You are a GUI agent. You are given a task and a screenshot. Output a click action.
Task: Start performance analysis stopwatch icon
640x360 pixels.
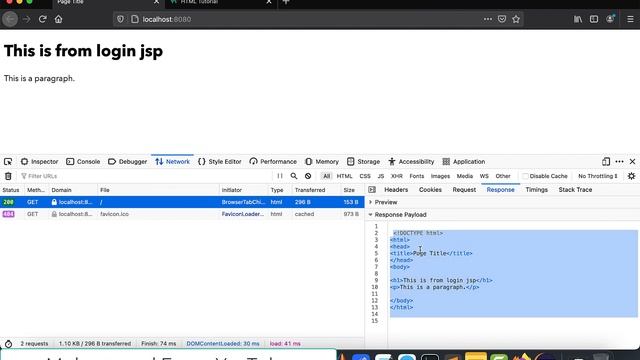click(x=8, y=344)
